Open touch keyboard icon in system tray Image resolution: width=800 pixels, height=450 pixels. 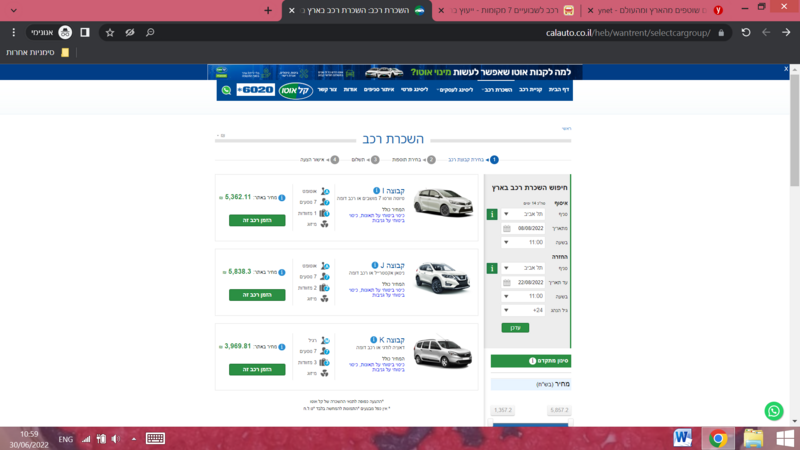point(155,438)
